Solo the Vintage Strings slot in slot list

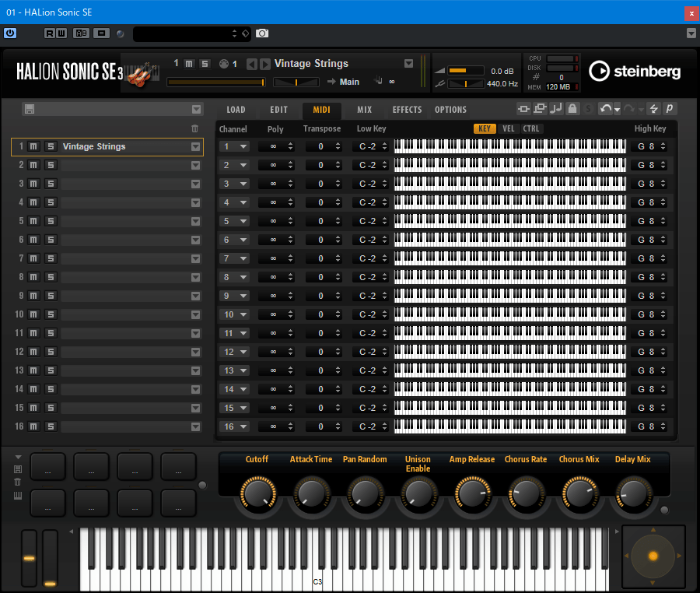tap(51, 146)
